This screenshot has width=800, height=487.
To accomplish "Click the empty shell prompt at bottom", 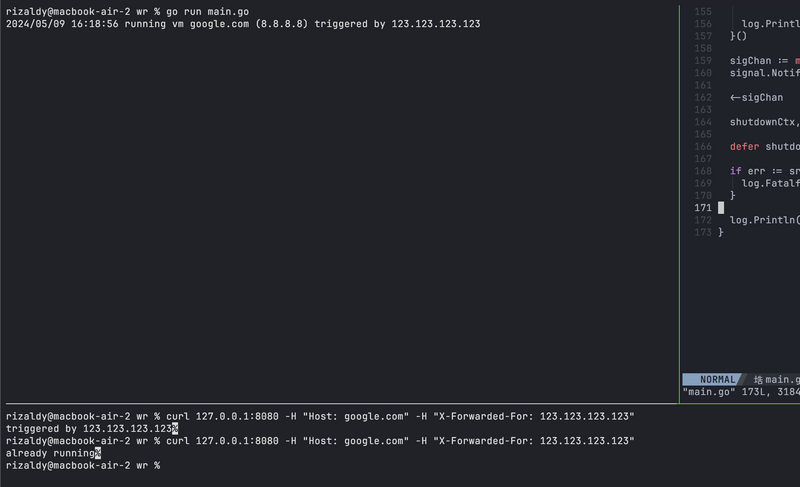I will pyautogui.click(x=83, y=465).
